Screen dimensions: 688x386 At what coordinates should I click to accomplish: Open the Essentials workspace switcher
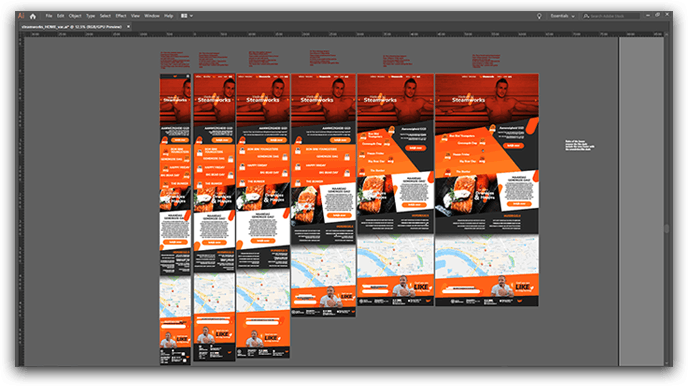pos(563,16)
